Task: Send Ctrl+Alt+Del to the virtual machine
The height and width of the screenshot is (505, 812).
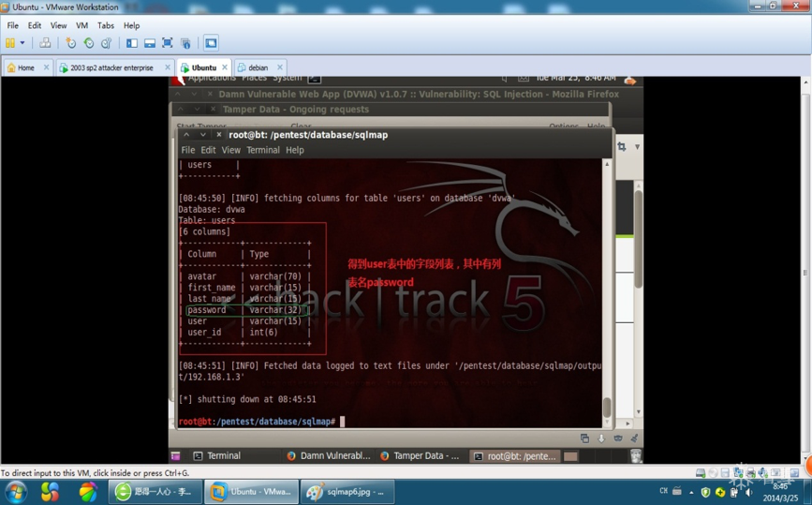Action: 45,43
